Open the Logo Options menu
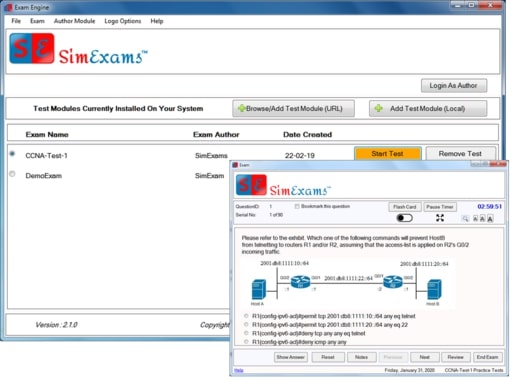The width and height of the screenshot is (514, 382). (123, 21)
